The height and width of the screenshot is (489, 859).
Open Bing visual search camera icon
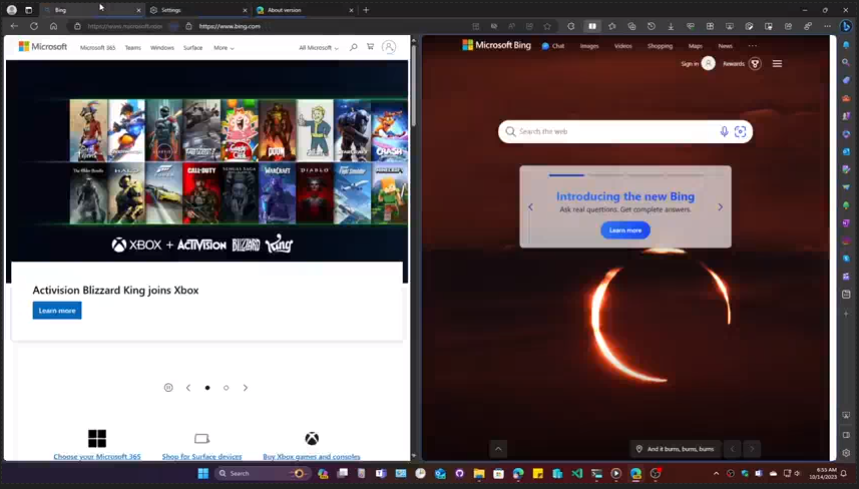tap(740, 132)
